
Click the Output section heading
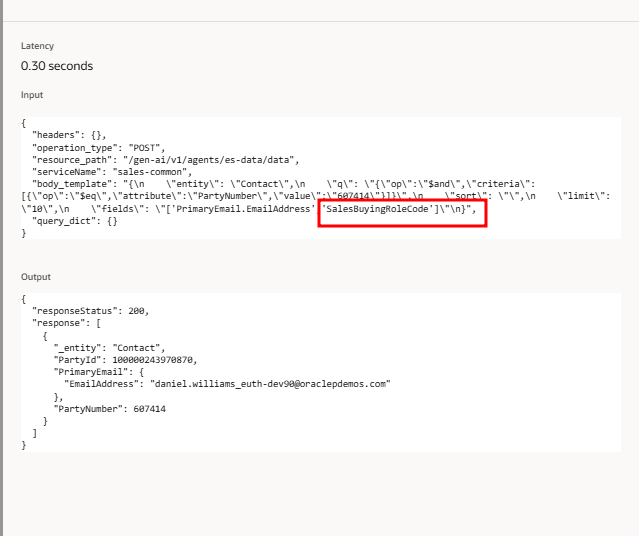(36, 277)
